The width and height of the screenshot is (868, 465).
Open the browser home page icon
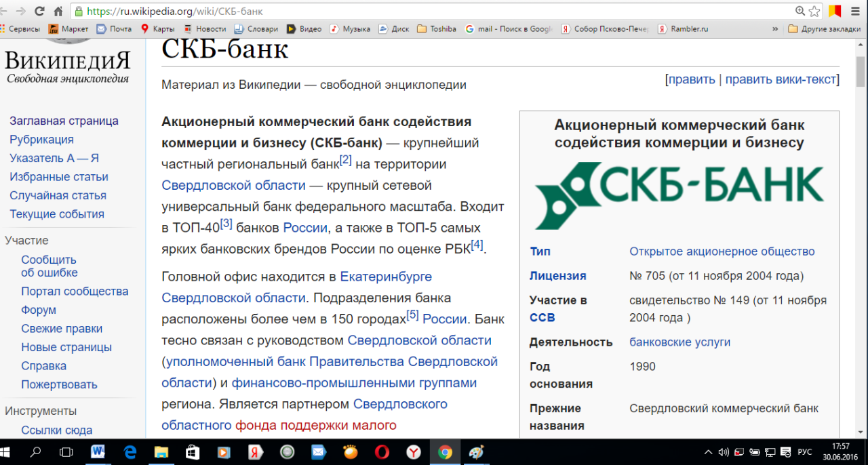pyautogui.click(x=58, y=12)
